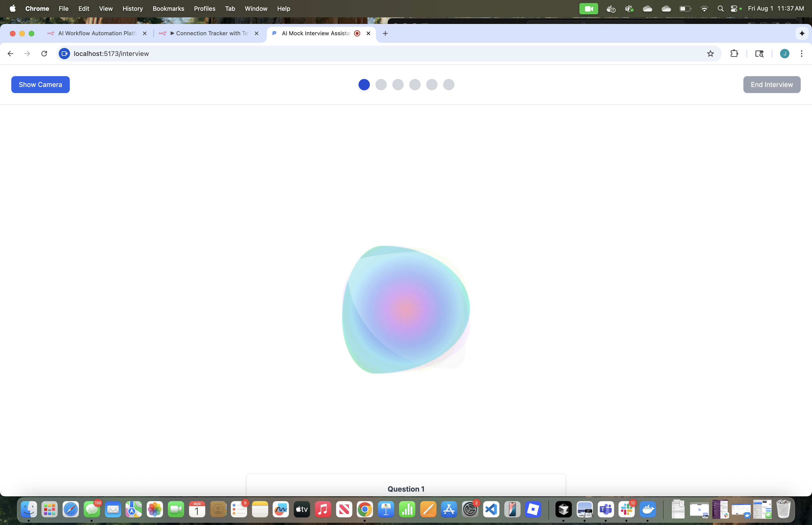Click the End Interview button
This screenshot has height=525, width=812.
[772, 85]
